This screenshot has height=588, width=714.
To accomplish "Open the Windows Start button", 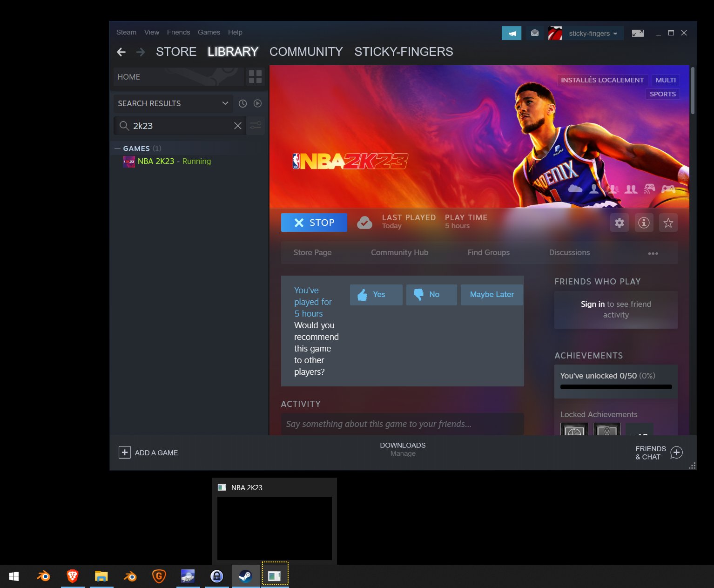I will click(14, 576).
